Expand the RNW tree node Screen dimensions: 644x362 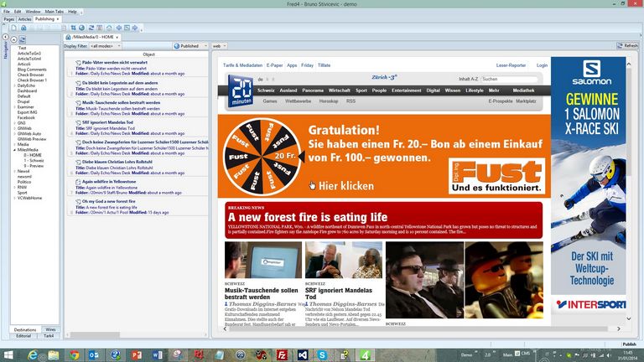pyautogui.click(x=14, y=187)
